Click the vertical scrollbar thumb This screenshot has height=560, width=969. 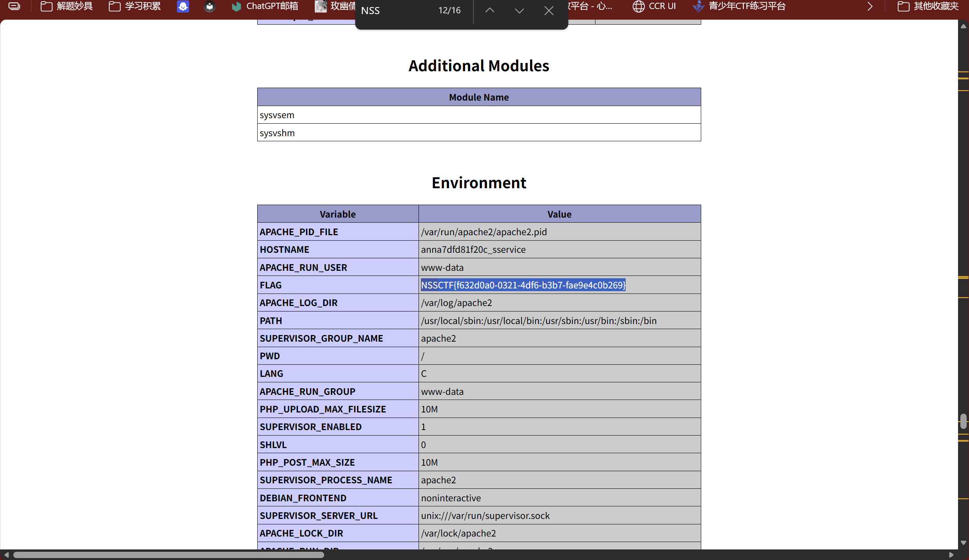tap(963, 421)
